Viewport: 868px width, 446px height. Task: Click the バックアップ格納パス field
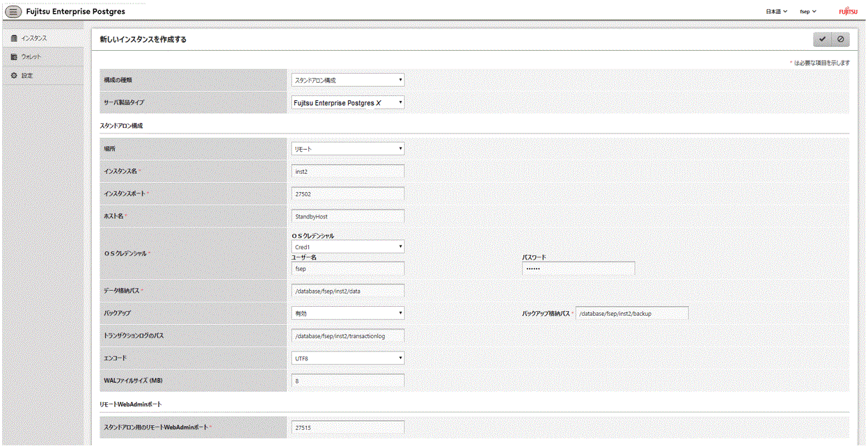pos(632,313)
